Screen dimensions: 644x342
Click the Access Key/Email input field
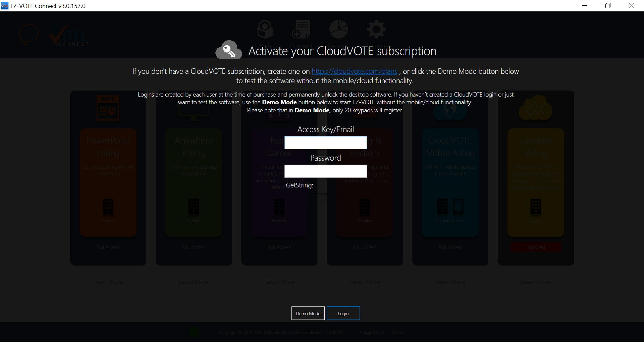pos(325,142)
